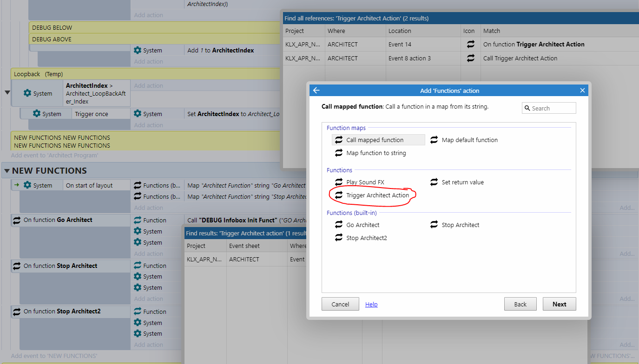Click the back arrow in the dialog header

point(316,90)
